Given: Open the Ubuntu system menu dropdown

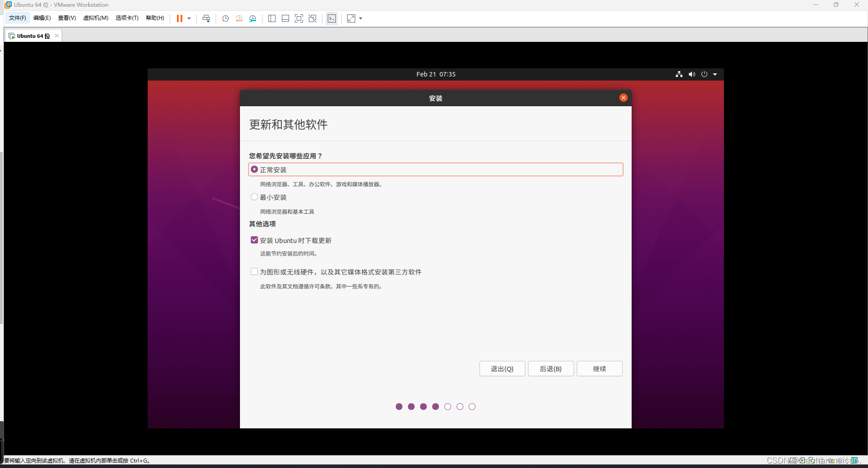Looking at the screenshot, I should click(x=715, y=74).
